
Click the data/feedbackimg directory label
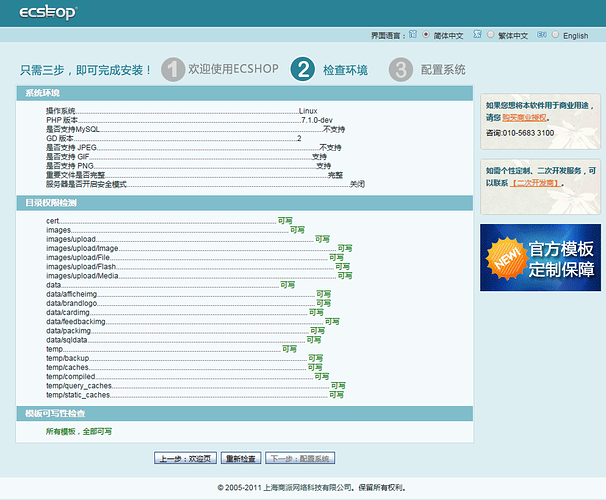click(x=76, y=321)
